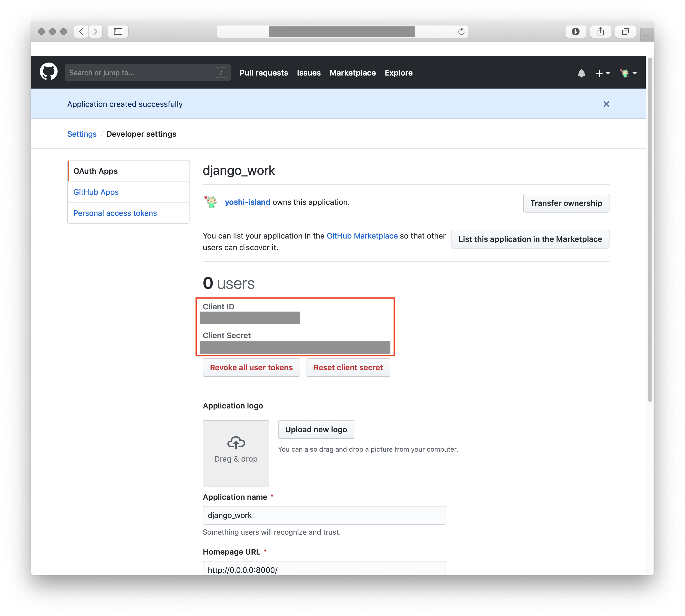
Task: Click Reset client secret
Action: tap(348, 367)
